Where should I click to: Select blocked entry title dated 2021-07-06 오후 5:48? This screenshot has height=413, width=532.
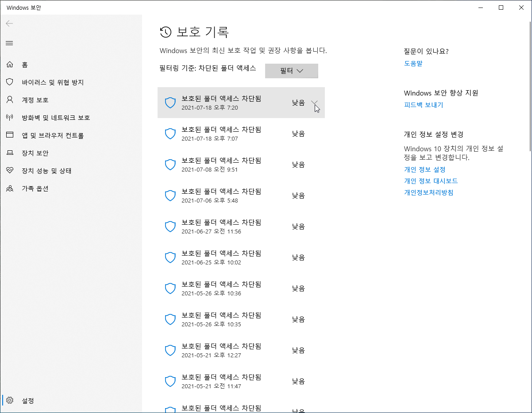point(221,191)
